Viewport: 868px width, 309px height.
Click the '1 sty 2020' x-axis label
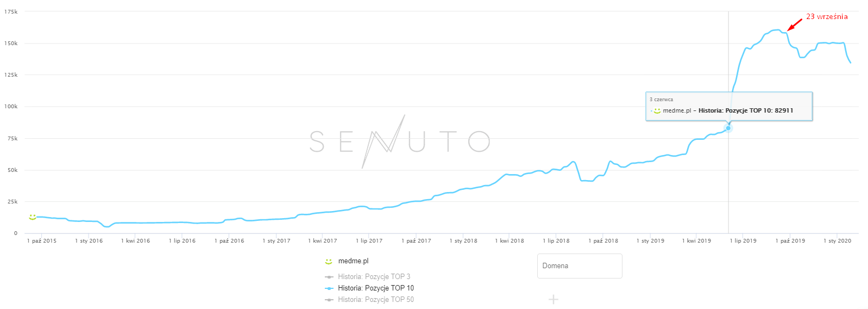click(x=837, y=240)
